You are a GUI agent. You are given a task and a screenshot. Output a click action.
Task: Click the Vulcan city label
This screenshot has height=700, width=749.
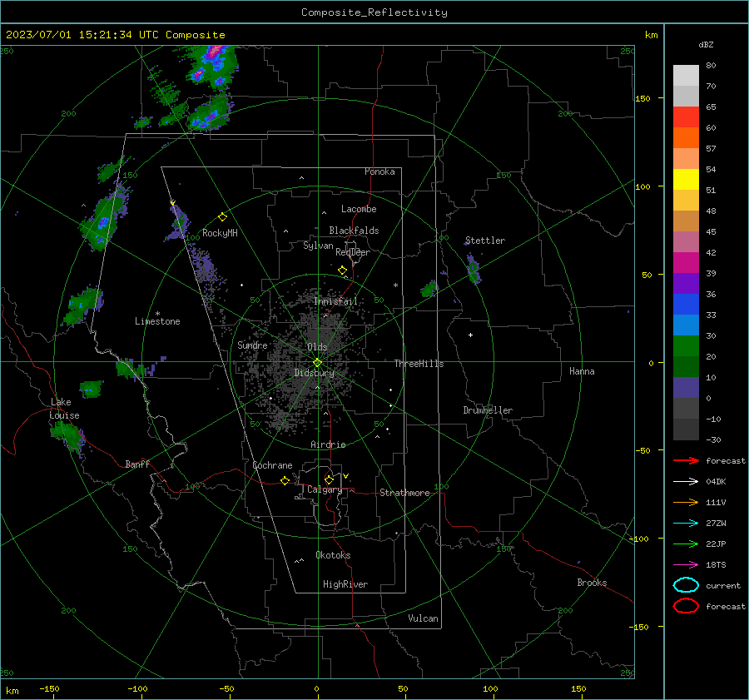(x=423, y=618)
